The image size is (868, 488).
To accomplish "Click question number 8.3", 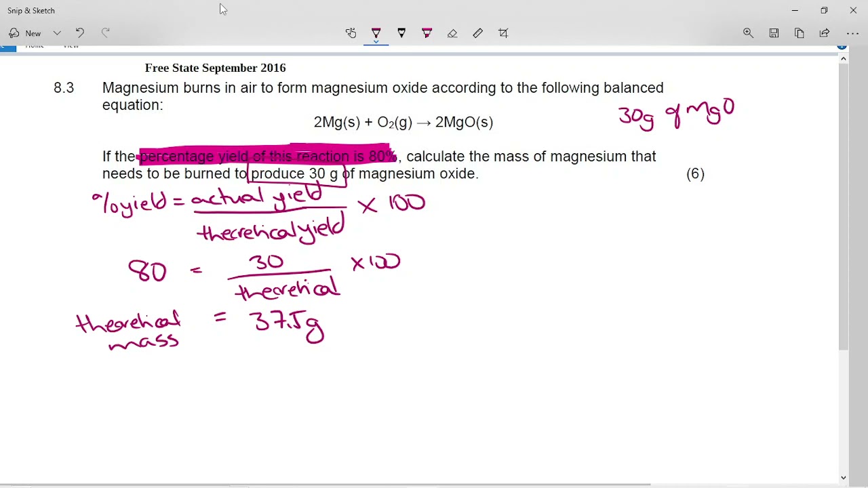I will click(64, 88).
